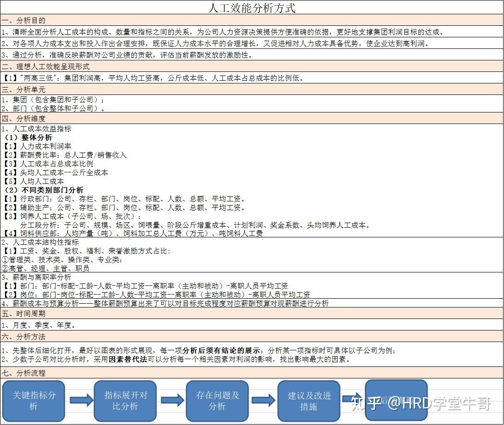Select the row starting 3、通过分析,准确反映薪酬
Viewport: 504px width, 425px height.
click(252, 55)
